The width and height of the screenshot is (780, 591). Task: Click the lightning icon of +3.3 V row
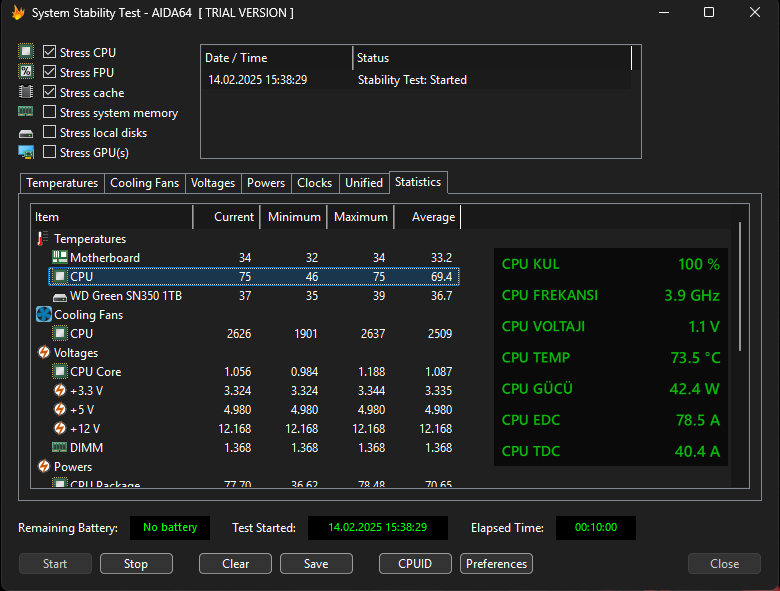coord(60,390)
